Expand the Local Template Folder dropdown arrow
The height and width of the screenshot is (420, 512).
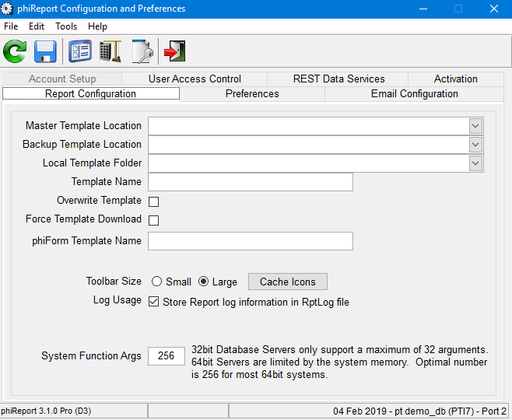pyautogui.click(x=475, y=163)
